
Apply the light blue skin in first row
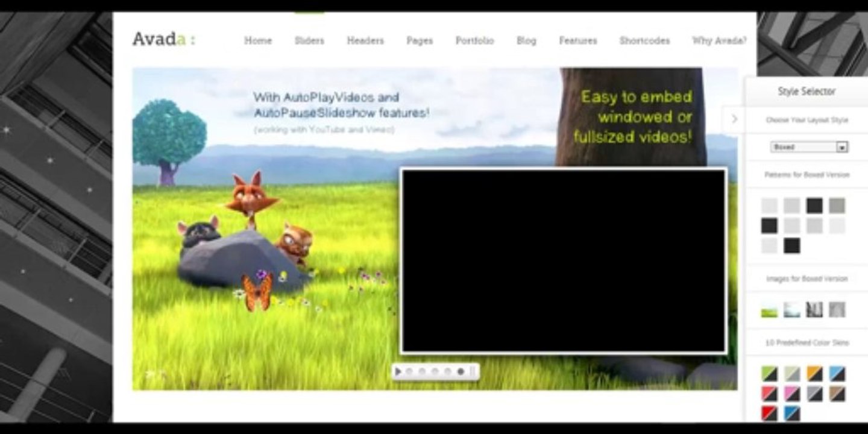tap(837, 374)
